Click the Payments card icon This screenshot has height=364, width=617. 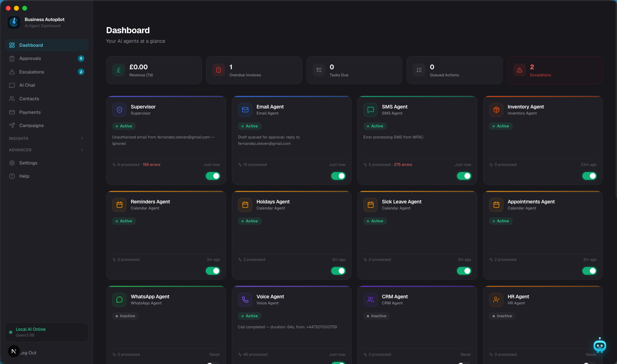point(12,112)
